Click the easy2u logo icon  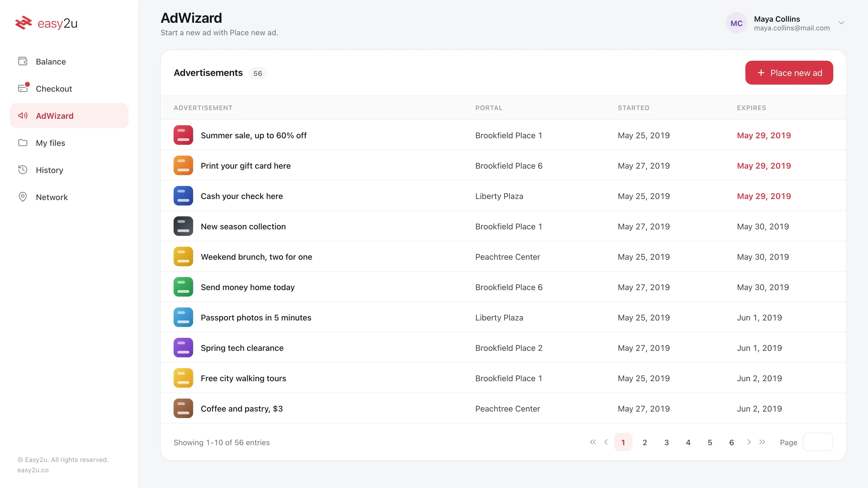(24, 23)
